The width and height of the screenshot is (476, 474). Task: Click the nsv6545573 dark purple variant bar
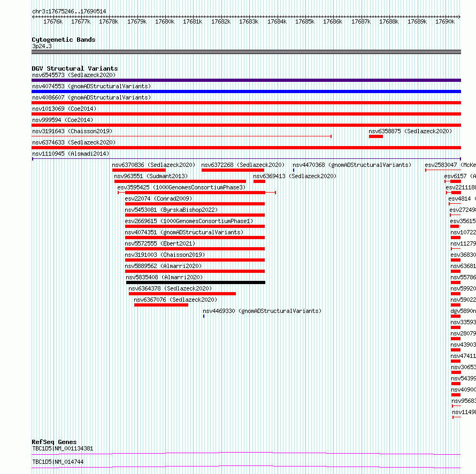pyautogui.click(x=246, y=80)
